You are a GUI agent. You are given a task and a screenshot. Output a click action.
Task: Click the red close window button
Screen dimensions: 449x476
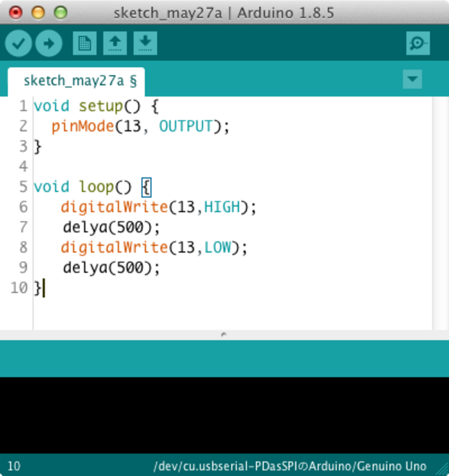[x=16, y=12]
